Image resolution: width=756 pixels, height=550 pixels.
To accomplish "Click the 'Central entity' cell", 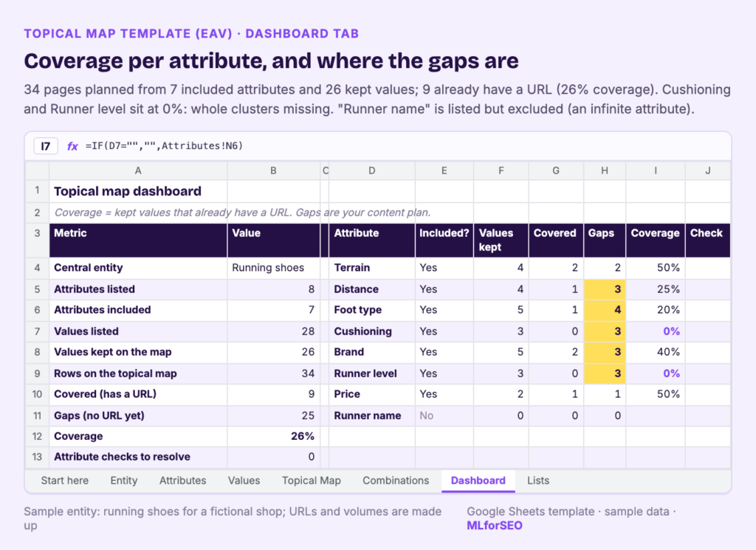I will click(138, 268).
